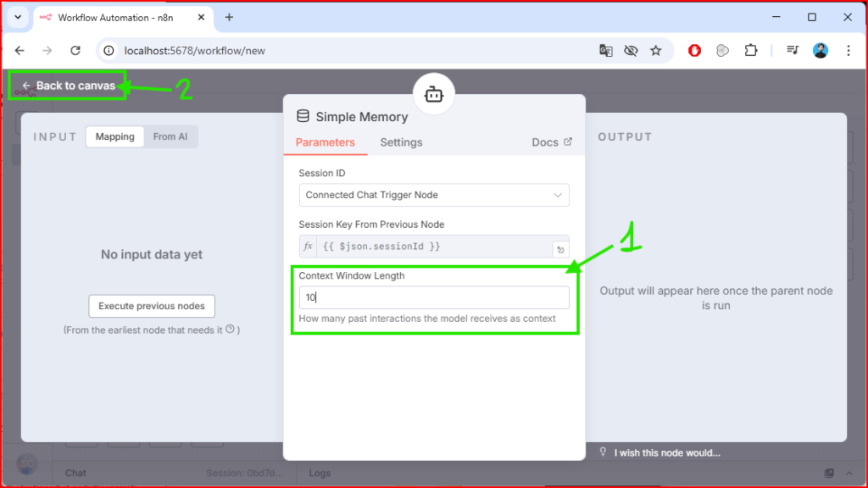Select the Mapping input mode
This screenshot has width=868, height=488.
click(114, 137)
